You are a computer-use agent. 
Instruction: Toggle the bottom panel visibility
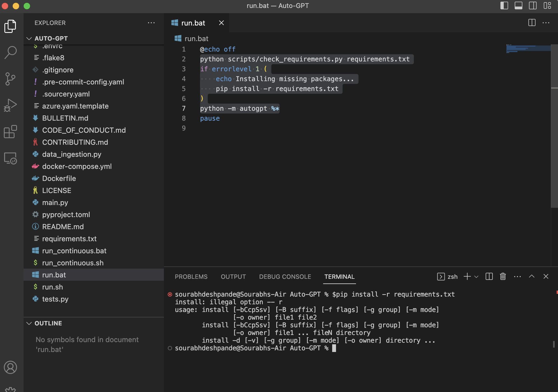pyautogui.click(x=518, y=6)
